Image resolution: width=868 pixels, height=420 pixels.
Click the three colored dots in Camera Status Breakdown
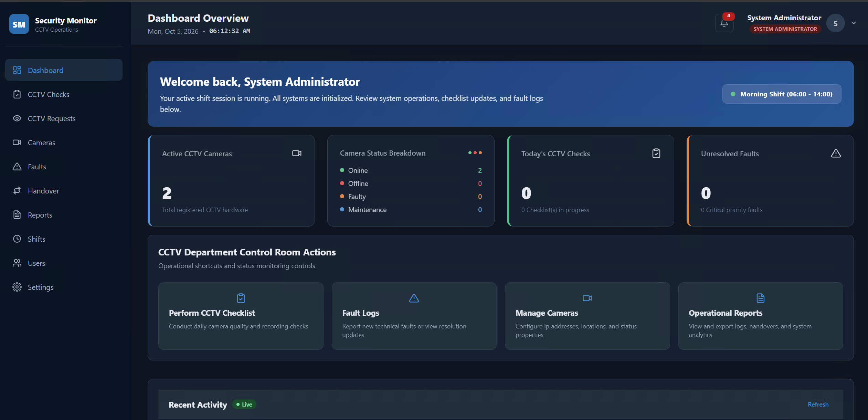pyautogui.click(x=475, y=153)
